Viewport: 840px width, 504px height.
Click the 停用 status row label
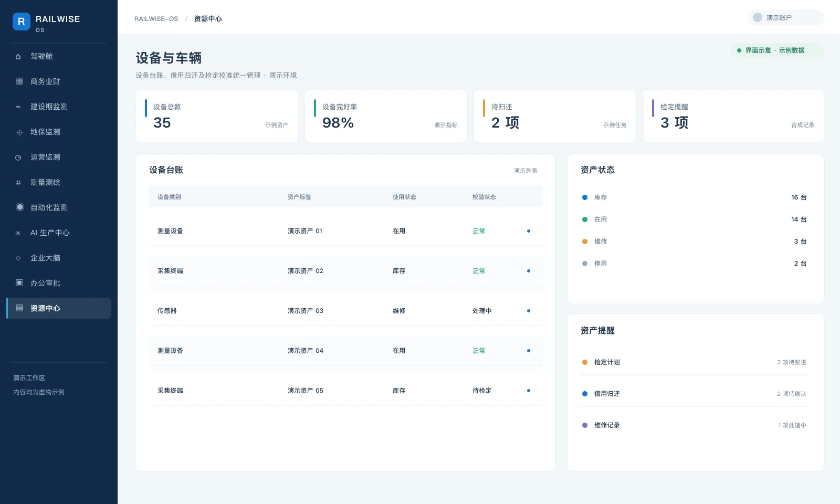601,264
